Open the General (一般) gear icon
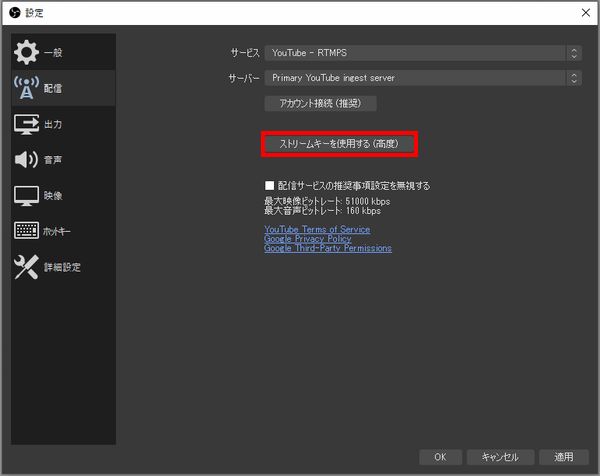Image resolution: width=600 pixels, height=476 pixels. [x=26, y=52]
